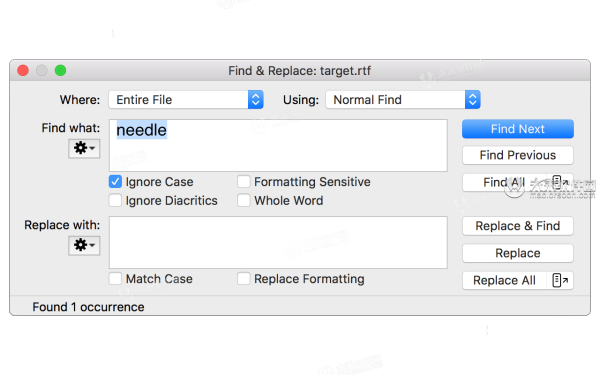Screen dimensions: 600x375
Task: Click the Replace & Find button
Action: point(518,226)
